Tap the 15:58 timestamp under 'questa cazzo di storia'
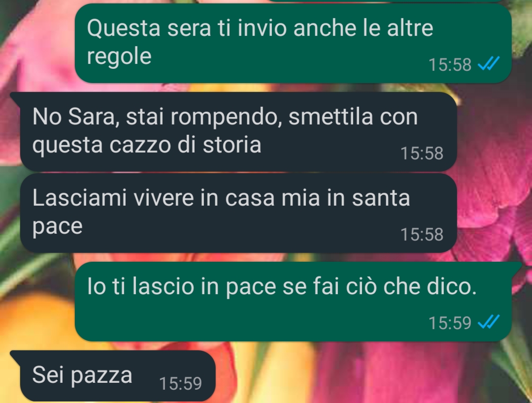532x403 pixels. (x=422, y=153)
